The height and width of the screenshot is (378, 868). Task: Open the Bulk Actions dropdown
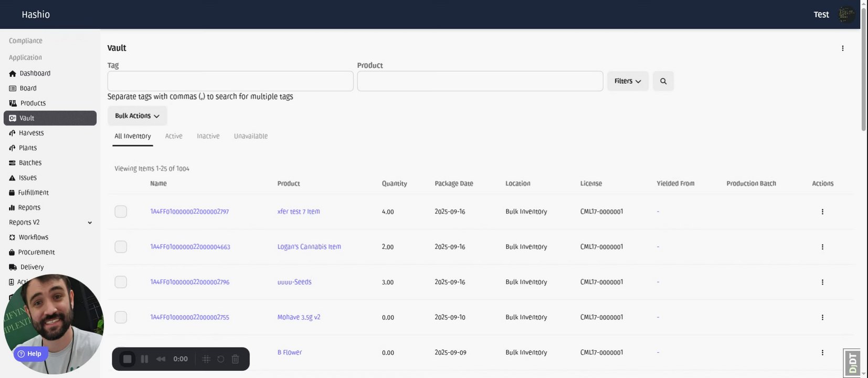click(137, 116)
